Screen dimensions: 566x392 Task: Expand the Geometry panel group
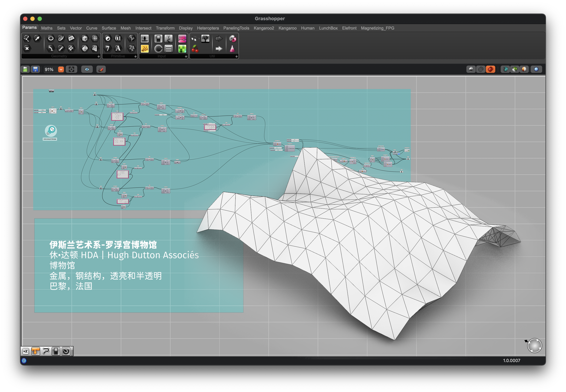[99, 56]
